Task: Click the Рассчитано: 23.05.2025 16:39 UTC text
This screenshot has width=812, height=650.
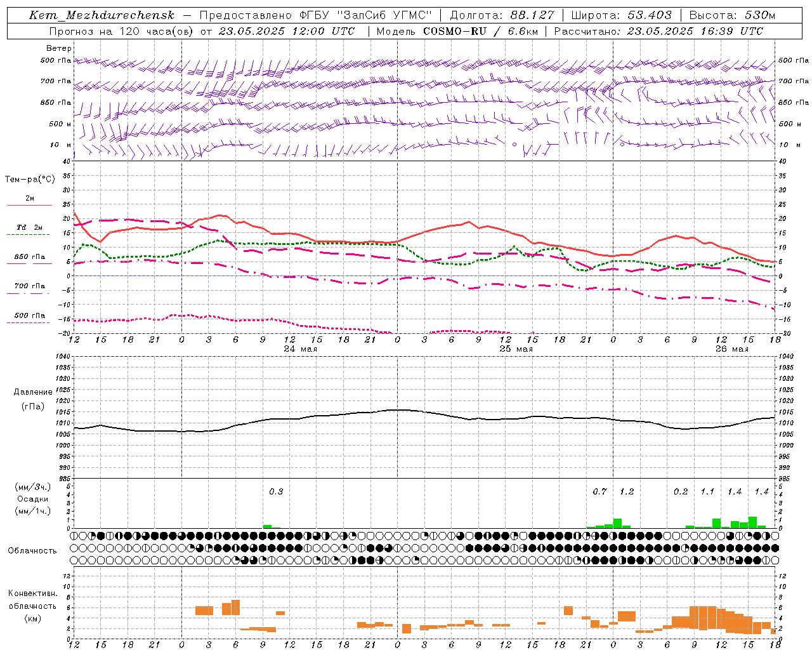Action: (658, 31)
